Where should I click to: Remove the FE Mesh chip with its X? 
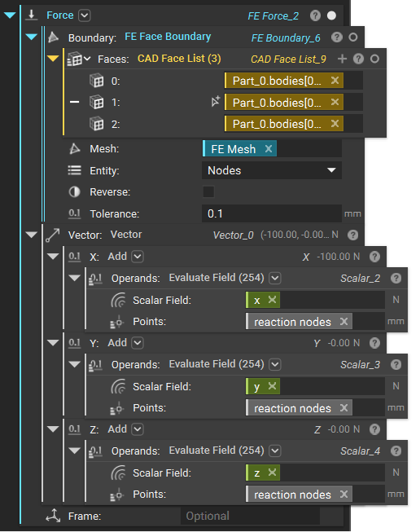tap(269, 148)
